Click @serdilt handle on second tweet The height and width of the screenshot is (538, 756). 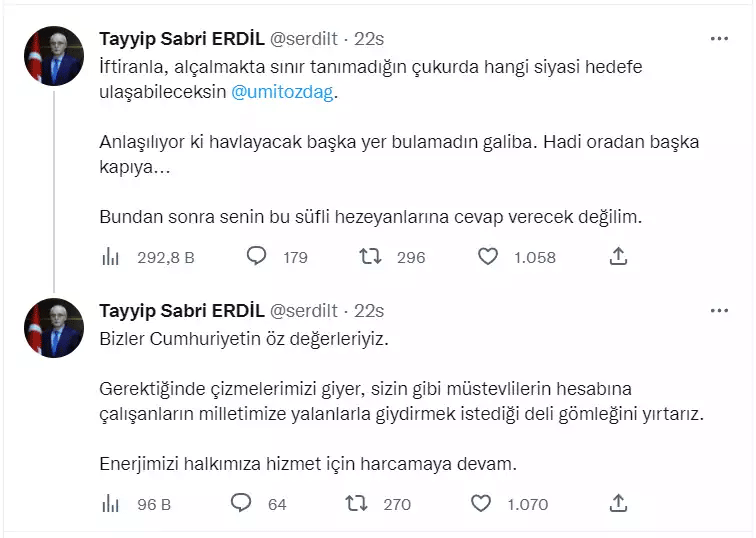tap(304, 311)
